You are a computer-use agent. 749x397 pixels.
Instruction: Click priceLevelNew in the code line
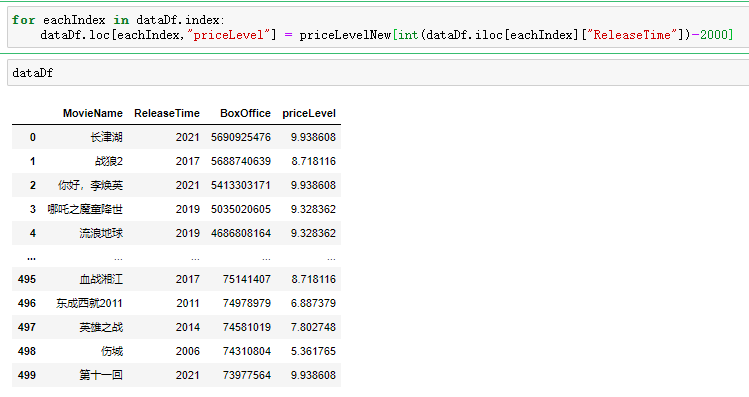point(345,35)
